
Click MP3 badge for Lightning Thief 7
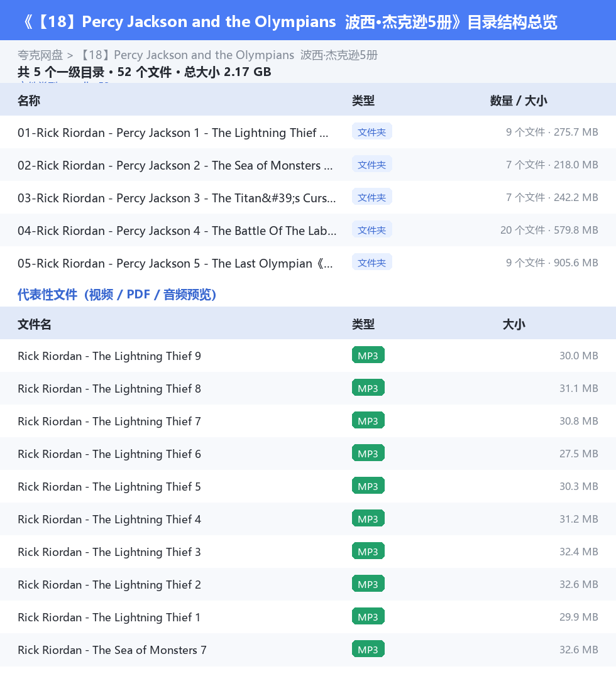(x=368, y=420)
